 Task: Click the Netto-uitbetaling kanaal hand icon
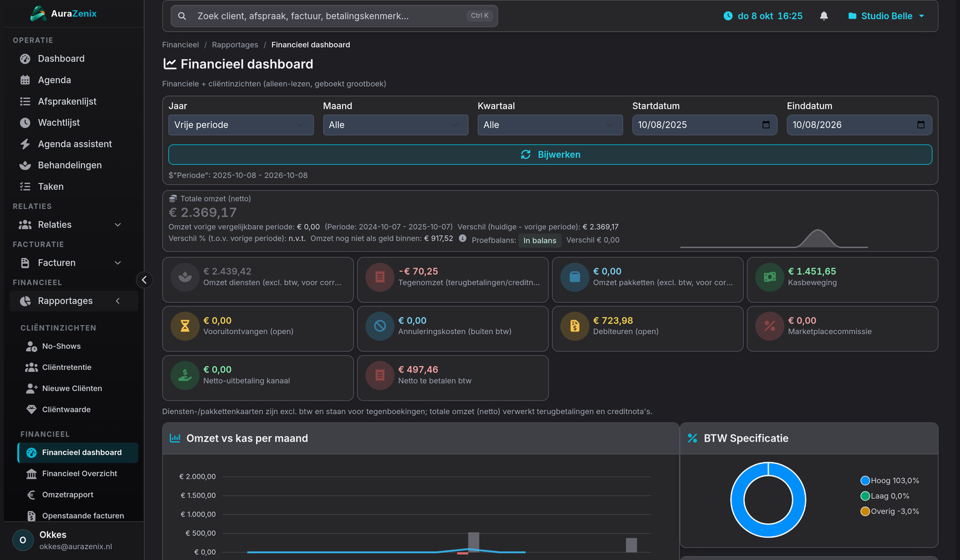tap(185, 376)
